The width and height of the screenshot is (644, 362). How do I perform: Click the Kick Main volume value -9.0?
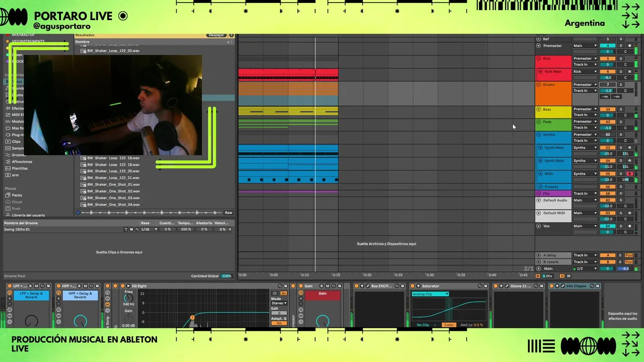pyautogui.click(x=607, y=77)
